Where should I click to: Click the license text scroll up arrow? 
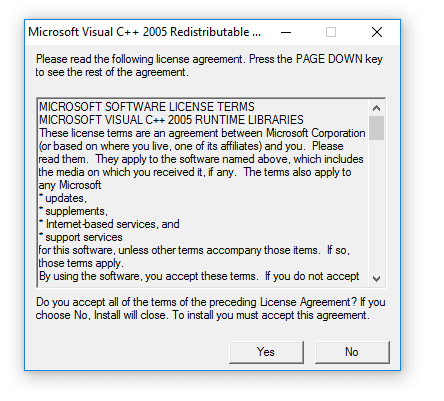pyautogui.click(x=377, y=108)
